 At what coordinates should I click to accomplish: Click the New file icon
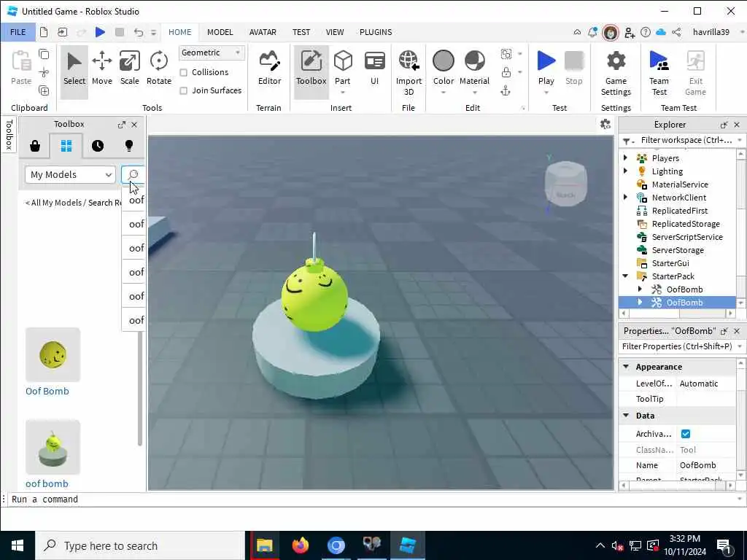click(44, 32)
